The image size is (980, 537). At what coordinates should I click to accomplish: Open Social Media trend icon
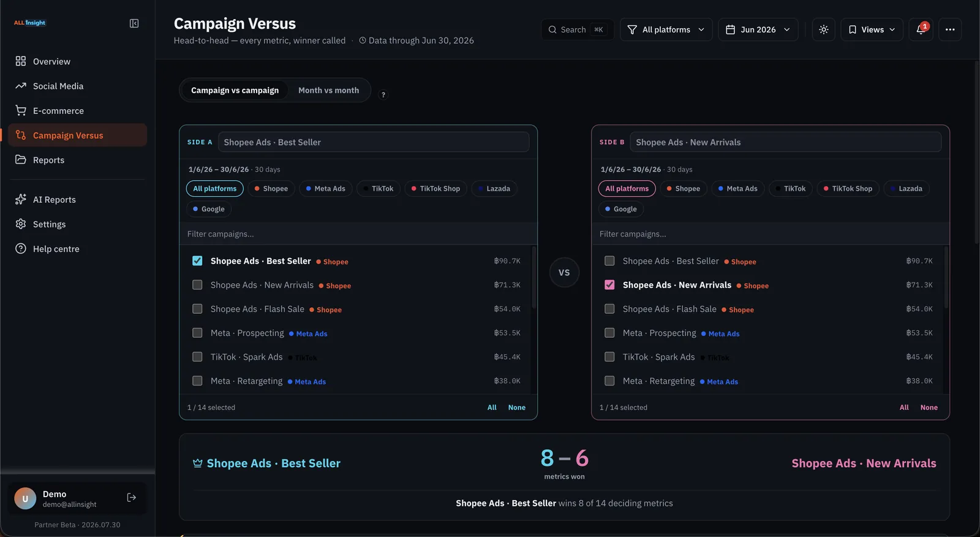[x=21, y=86]
